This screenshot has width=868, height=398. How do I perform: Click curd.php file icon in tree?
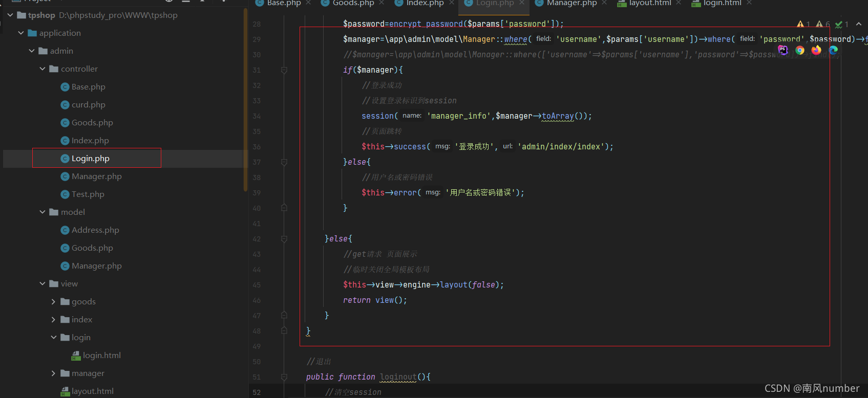[x=65, y=105]
